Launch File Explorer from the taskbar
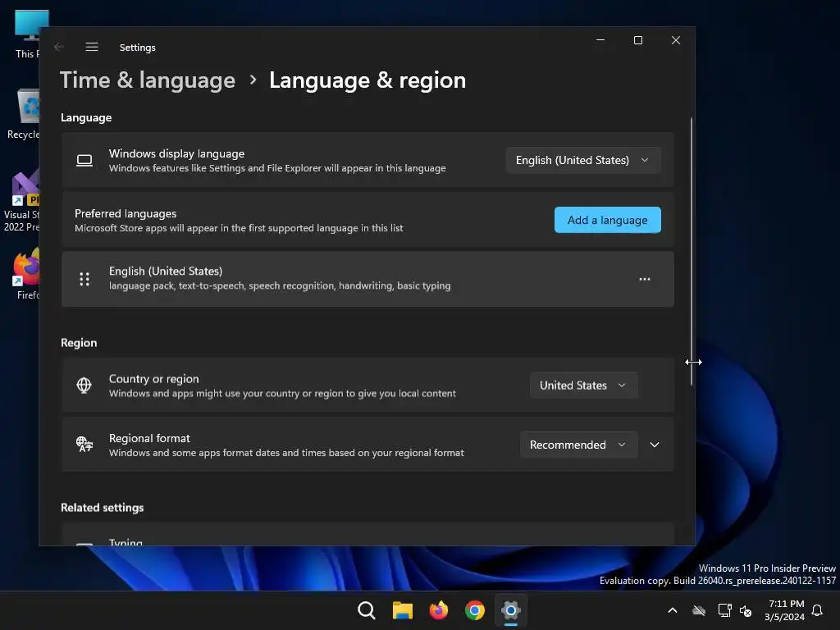This screenshot has width=840, height=630. (402, 610)
